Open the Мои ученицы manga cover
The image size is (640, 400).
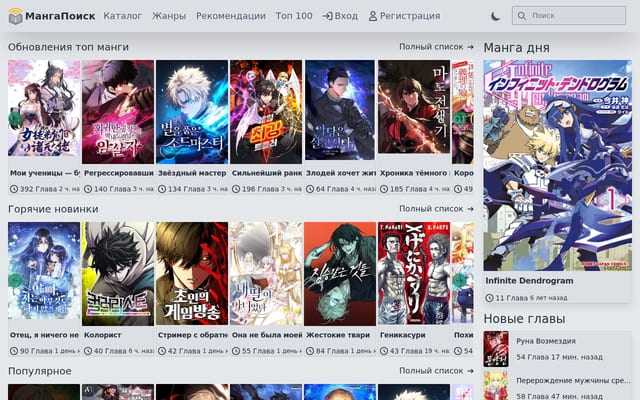pos(44,108)
